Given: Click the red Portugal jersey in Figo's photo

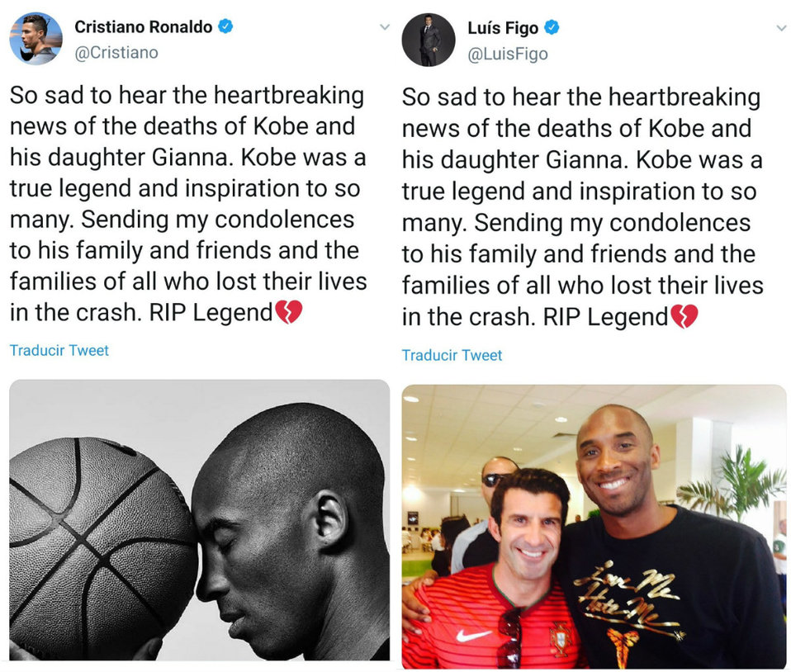Looking at the screenshot, I should click(490, 622).
